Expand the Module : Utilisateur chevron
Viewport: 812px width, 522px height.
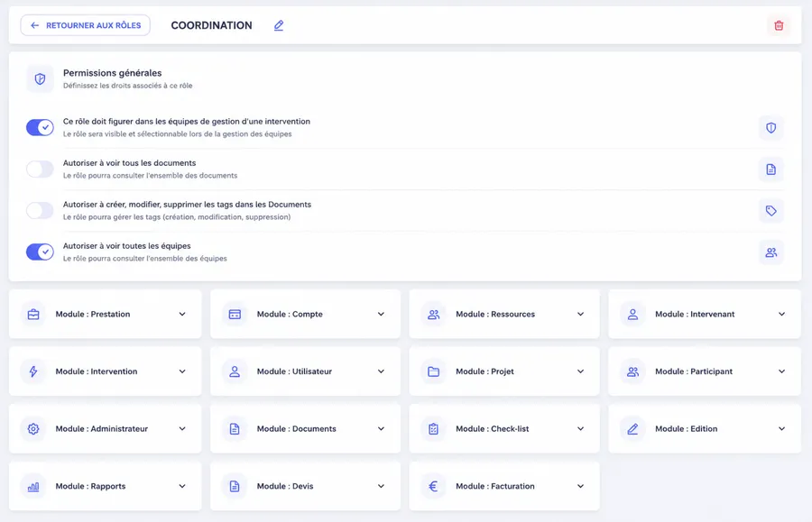coord(381,371)
